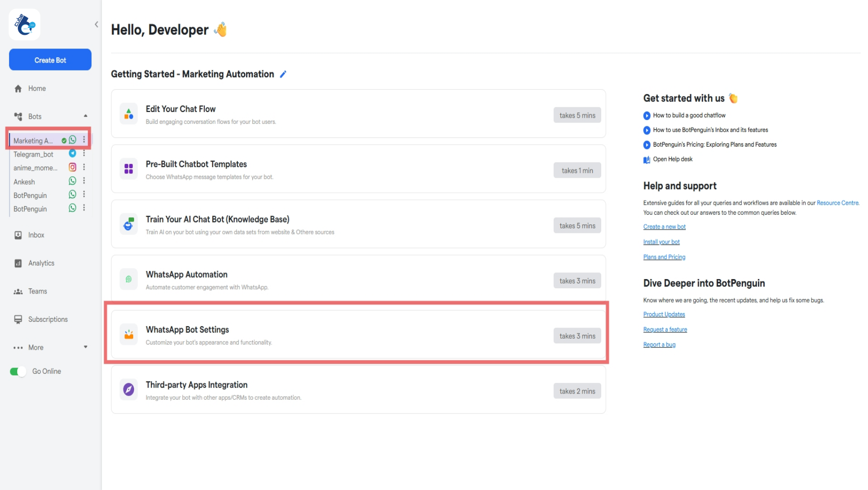Click the takes 2 mins badge

click(x=577, y=392)
